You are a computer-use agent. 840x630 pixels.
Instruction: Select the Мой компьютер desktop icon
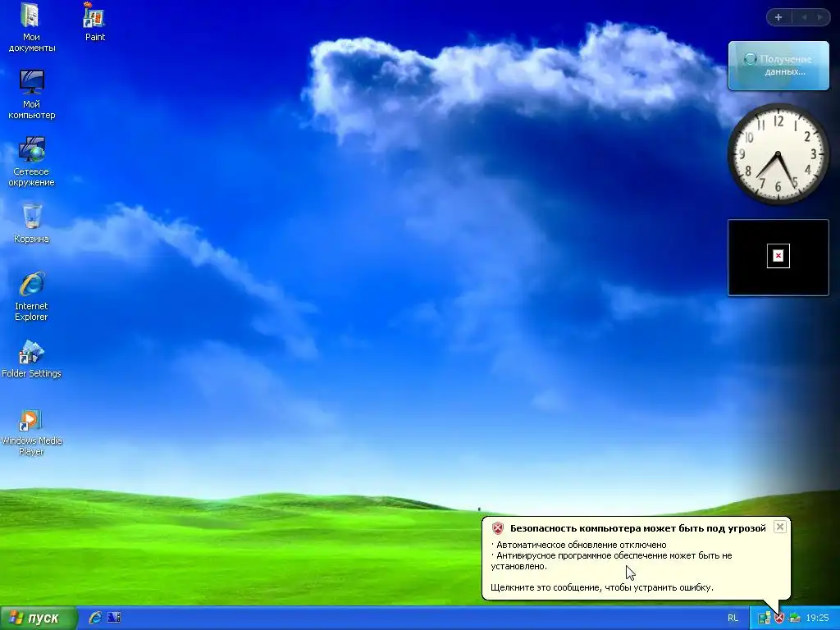tap(31, 94)
